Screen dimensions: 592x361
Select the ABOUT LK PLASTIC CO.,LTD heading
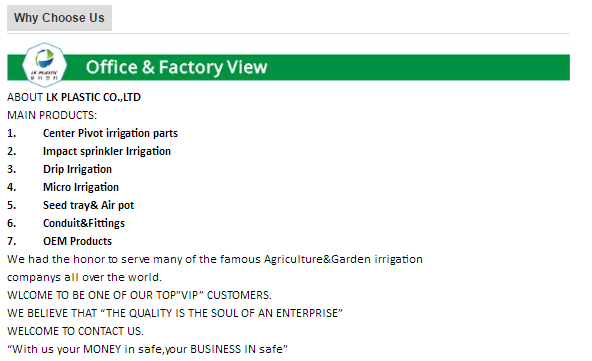[x=74, y=97]
